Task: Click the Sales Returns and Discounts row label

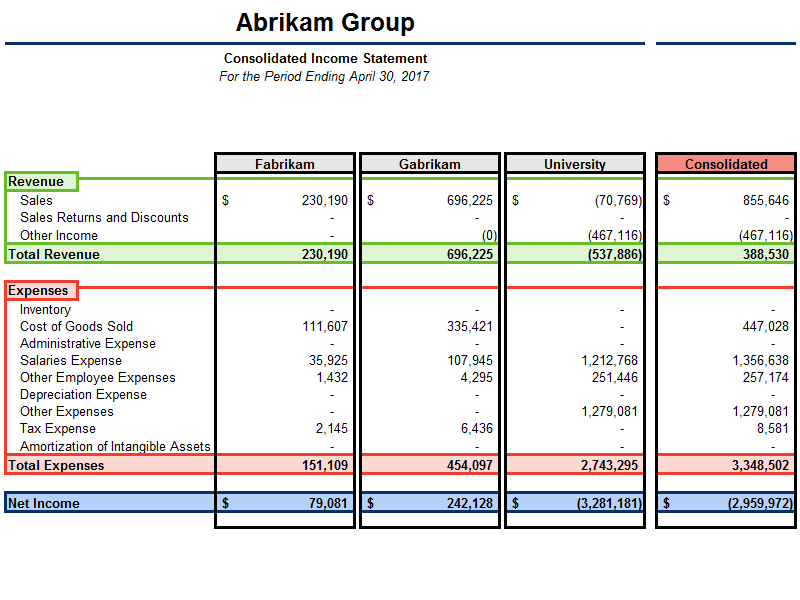Action: pos(104,218)
